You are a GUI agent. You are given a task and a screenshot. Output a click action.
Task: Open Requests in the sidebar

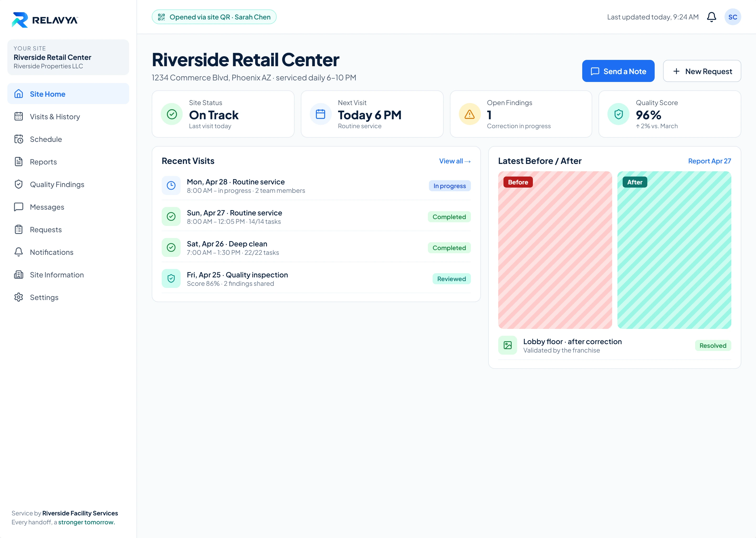[x=68, y=230]
